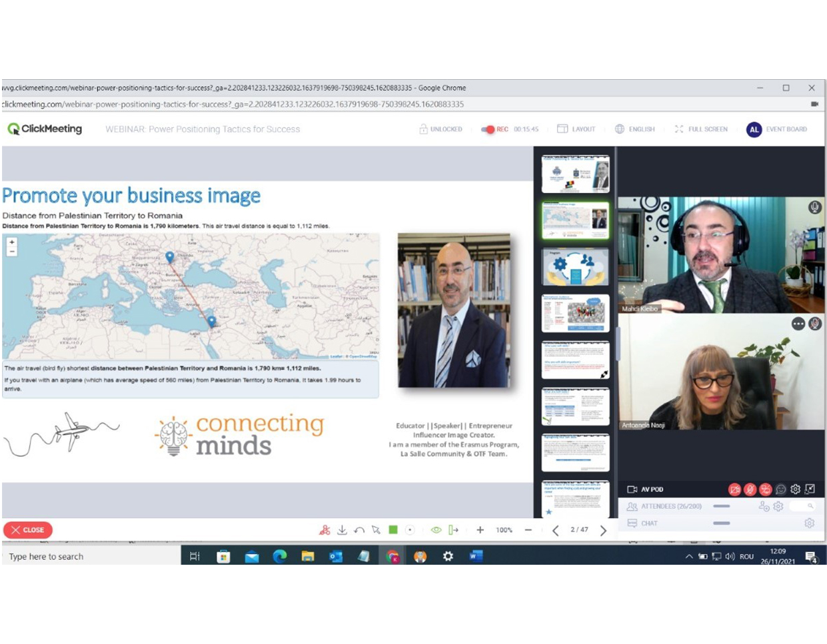Viewport: 827px width, 644px height.
Task: Click the red CLOSE button
Action: (x=28, y=530)
